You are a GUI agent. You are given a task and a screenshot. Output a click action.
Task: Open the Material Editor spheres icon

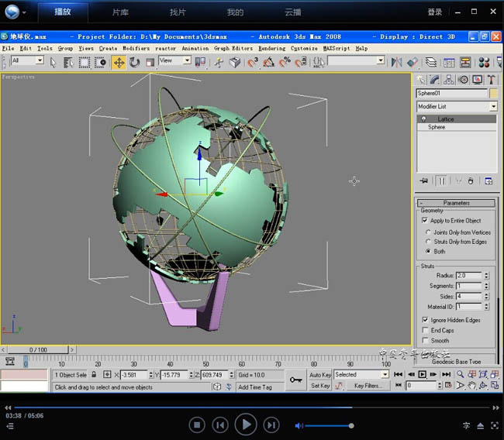tap(484, 62)
